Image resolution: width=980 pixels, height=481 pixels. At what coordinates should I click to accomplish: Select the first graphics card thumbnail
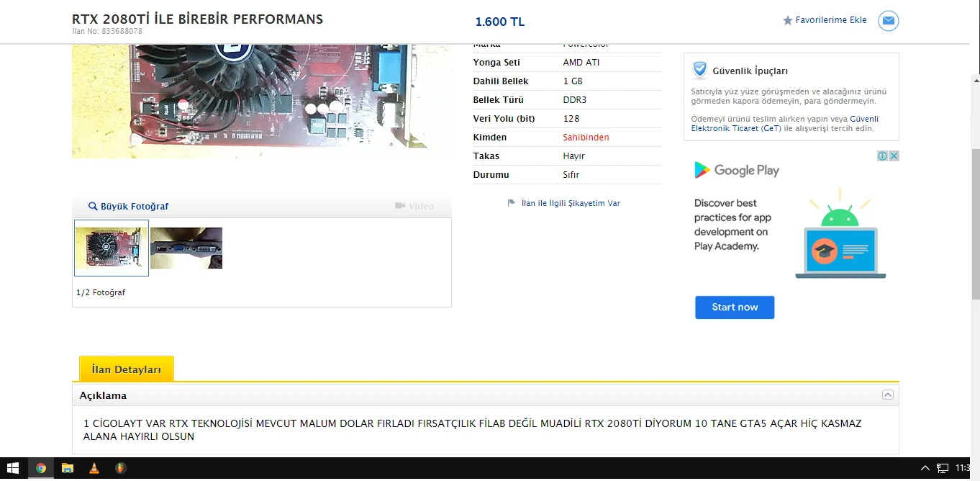112,248
